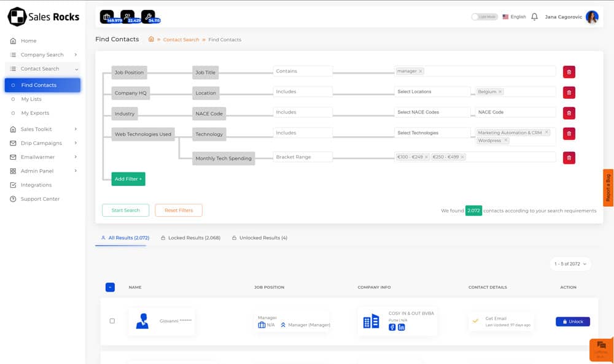The image size is (614, 364).
Task: Click the Add Filter button
Action: 128,179
